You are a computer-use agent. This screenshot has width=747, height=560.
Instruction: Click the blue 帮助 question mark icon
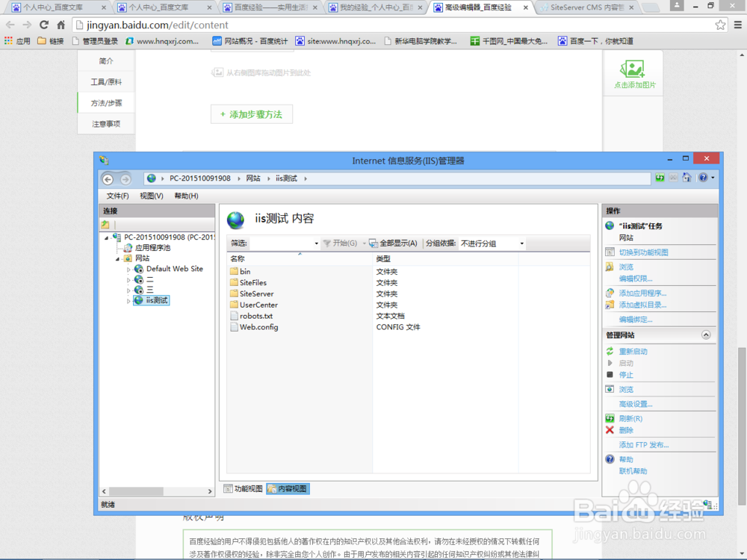pyautogui.click(x=609, y=458)
